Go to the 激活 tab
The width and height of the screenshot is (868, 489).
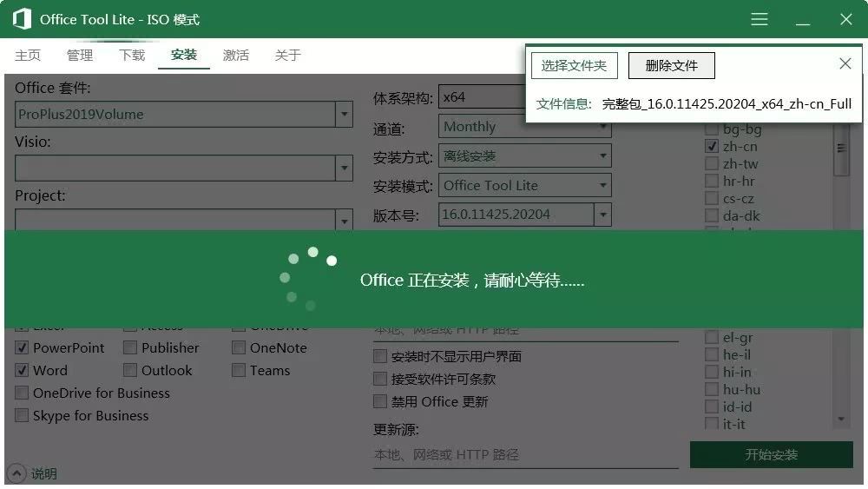click(236, 56)
